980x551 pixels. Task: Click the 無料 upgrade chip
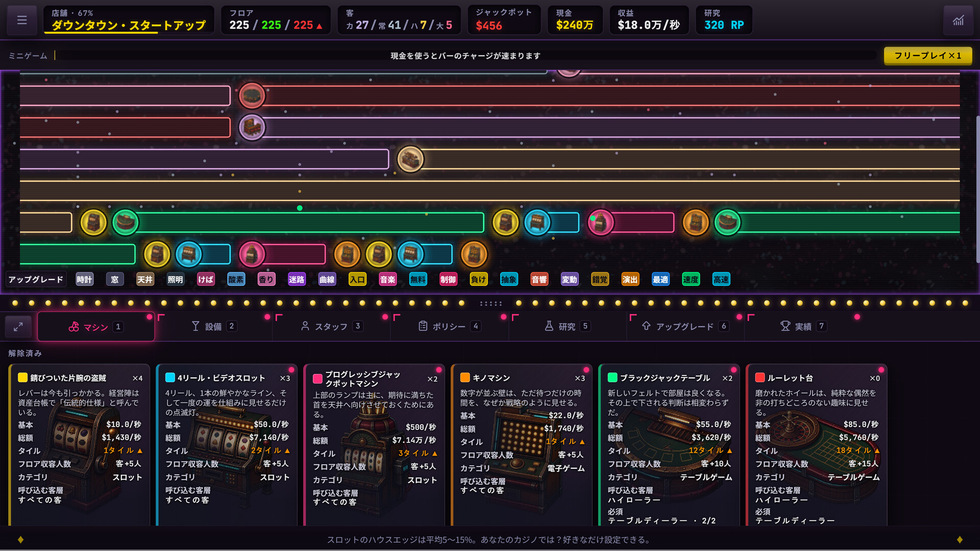click(x=418, y=279)
